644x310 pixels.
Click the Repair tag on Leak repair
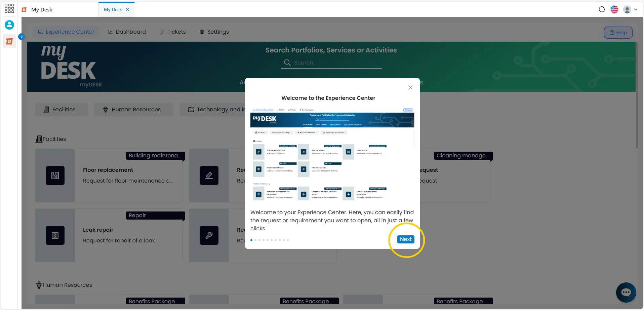(x=155, y=216)
